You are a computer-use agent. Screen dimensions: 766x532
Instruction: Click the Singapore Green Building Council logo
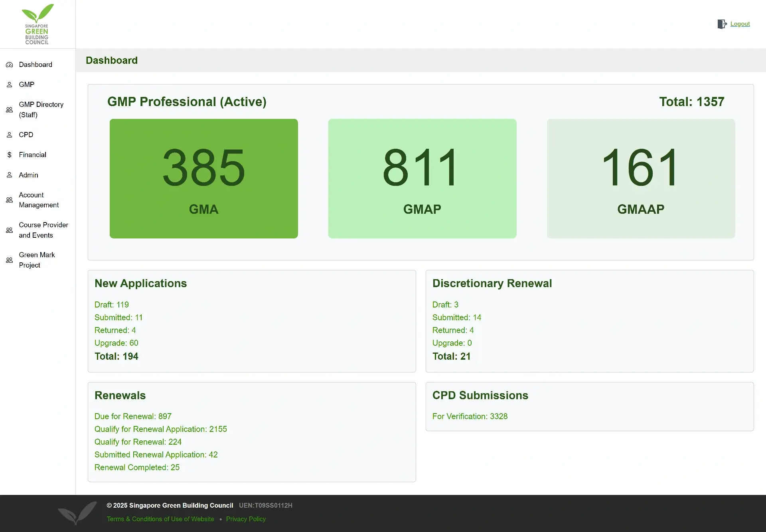point(37,24)
